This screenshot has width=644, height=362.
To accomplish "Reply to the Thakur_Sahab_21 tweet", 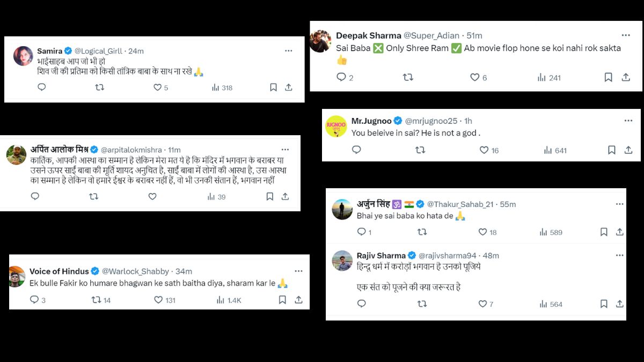I will (362, 232).
